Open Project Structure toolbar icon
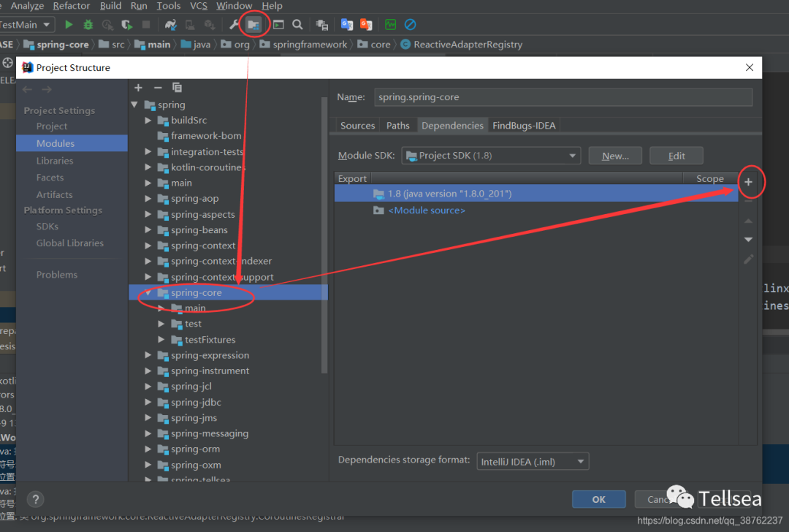The image size is (789, 532). click(x=254, y=25)
